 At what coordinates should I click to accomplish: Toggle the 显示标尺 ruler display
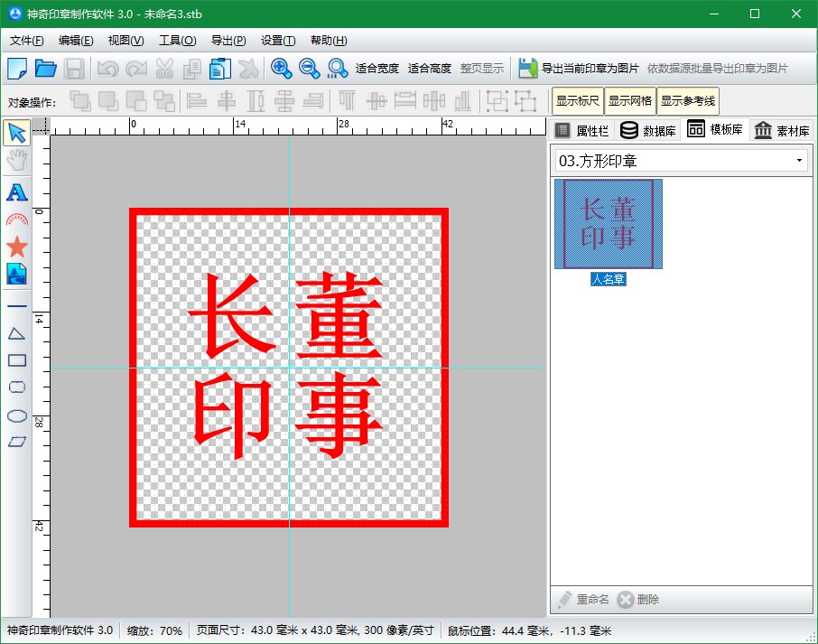[x=577, y=101]
